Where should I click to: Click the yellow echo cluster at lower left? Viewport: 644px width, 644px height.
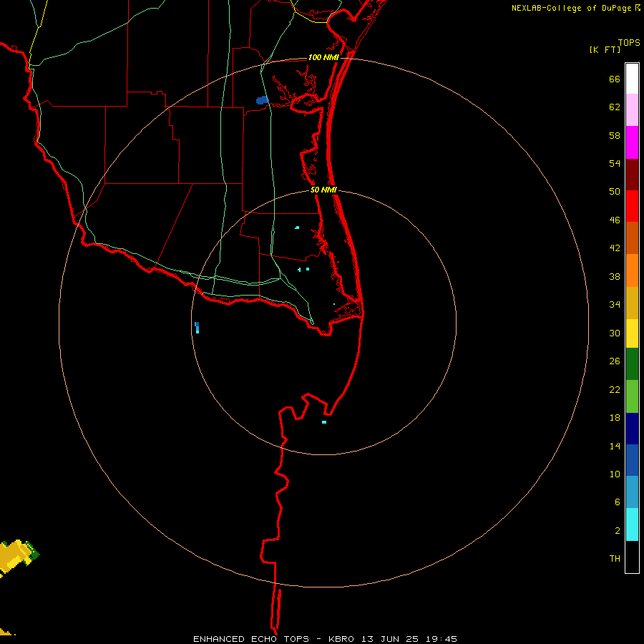tap(19, 556)
